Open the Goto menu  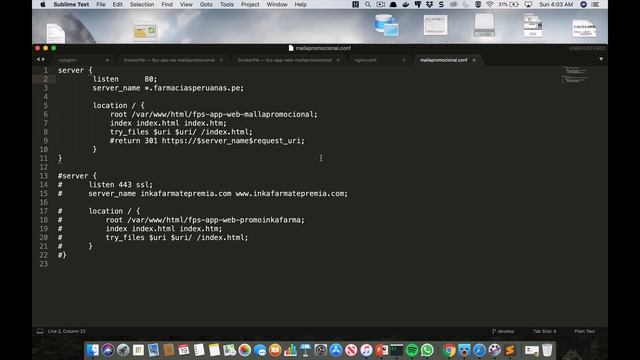click(206, 4)
